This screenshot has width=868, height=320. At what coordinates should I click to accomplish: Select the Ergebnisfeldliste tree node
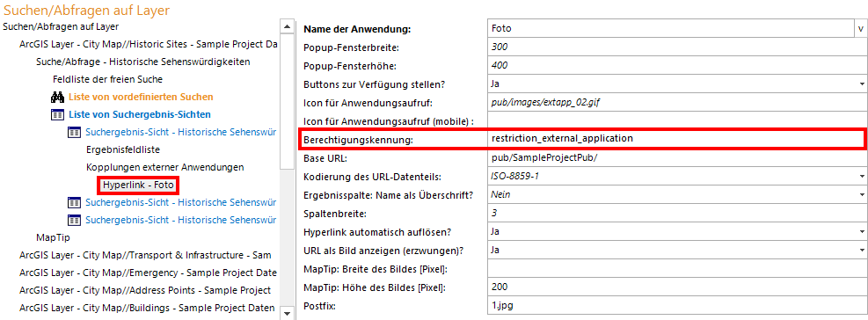123,149
